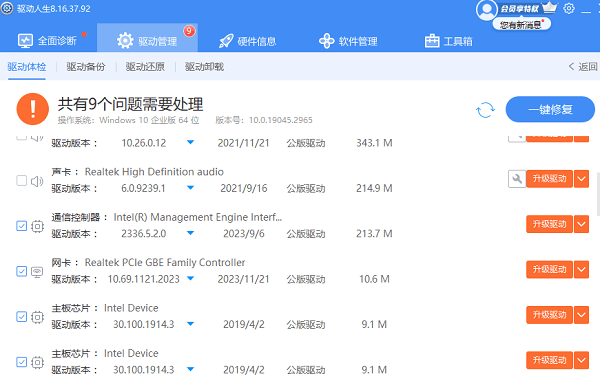Click 升级驱动 for Realtek High Definition audio

pyautogui.click(x=549, y=179)
